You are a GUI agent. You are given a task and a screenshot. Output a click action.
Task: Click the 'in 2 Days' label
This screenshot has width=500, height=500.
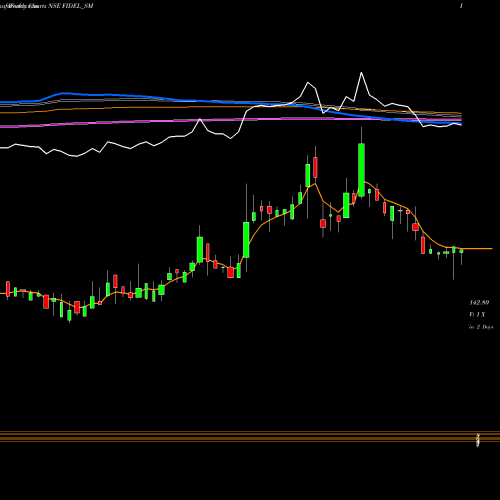pos(481,327)
